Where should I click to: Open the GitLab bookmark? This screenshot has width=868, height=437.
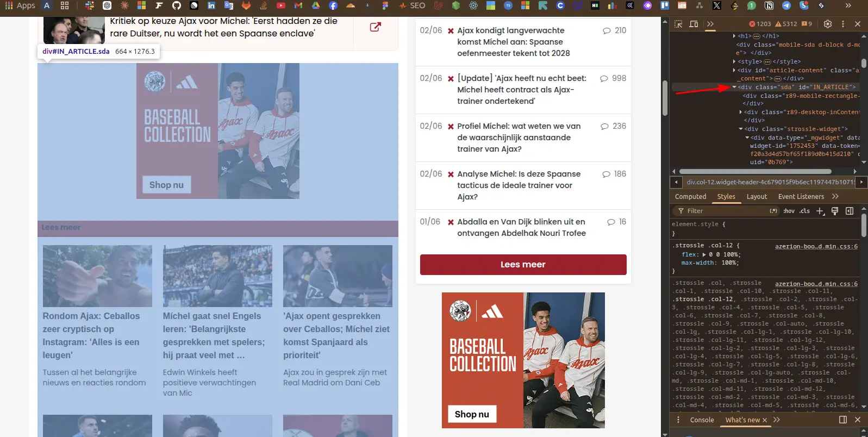pos(246,5)
